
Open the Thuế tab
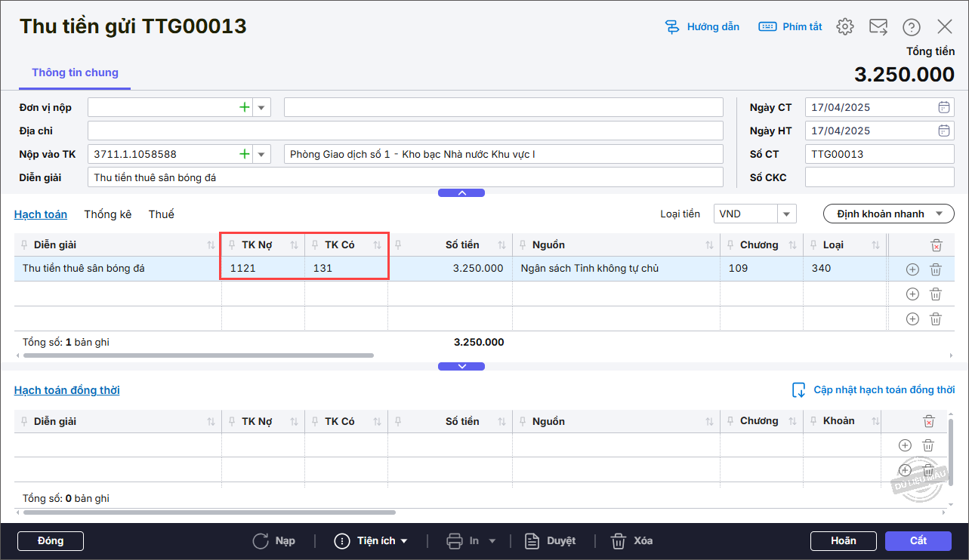161,214
